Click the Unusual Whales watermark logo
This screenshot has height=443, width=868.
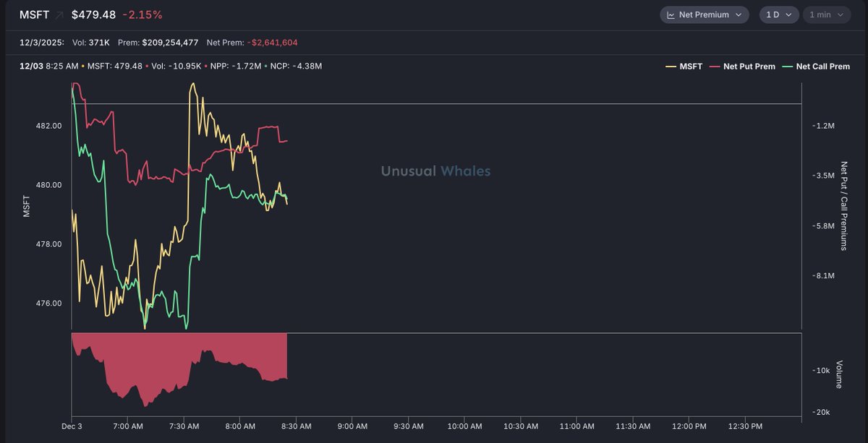pos(435,171)
